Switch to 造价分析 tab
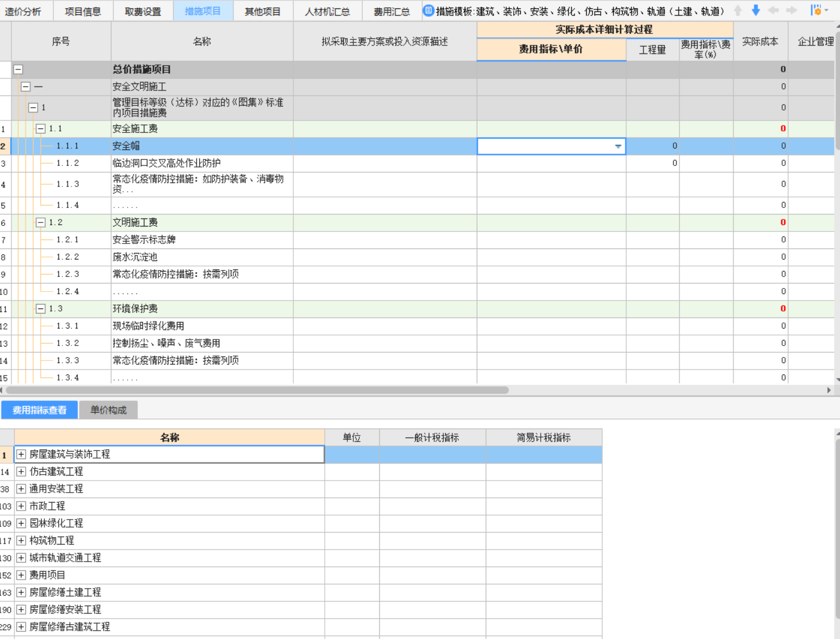 pos(23,11)
